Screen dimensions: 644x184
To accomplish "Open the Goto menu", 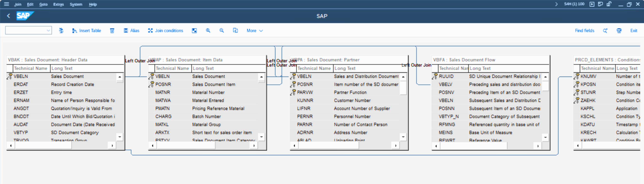I will (x=43, y=4).
